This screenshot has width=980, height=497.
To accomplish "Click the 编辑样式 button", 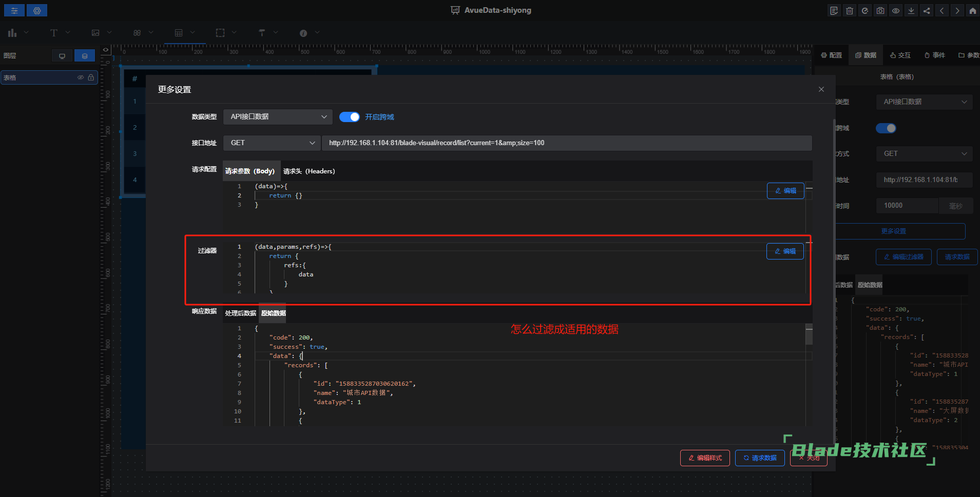I will click(x=705, y=458).
